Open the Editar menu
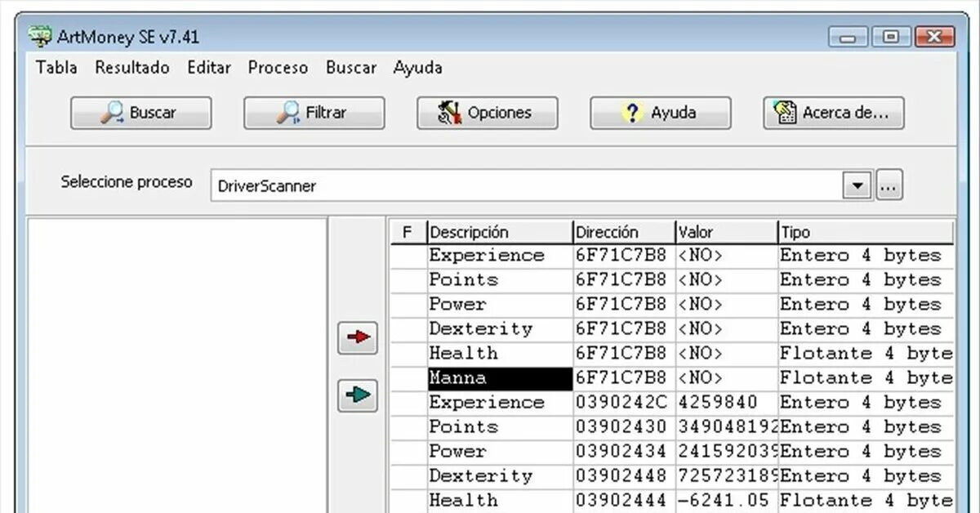 point(209,68)
